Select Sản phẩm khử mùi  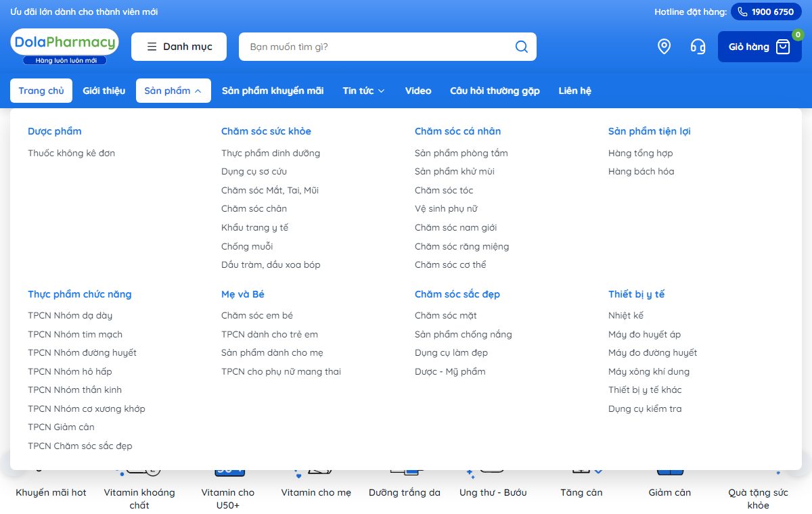click(x=455, y=171)
